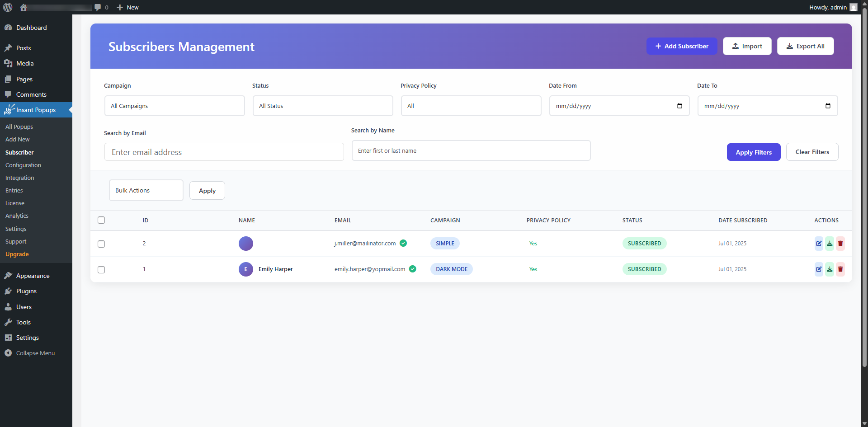Viewport: 868px width, 427px height.
Task: Select checkbox for subscriber ID 2
Action: coord(101,244)
